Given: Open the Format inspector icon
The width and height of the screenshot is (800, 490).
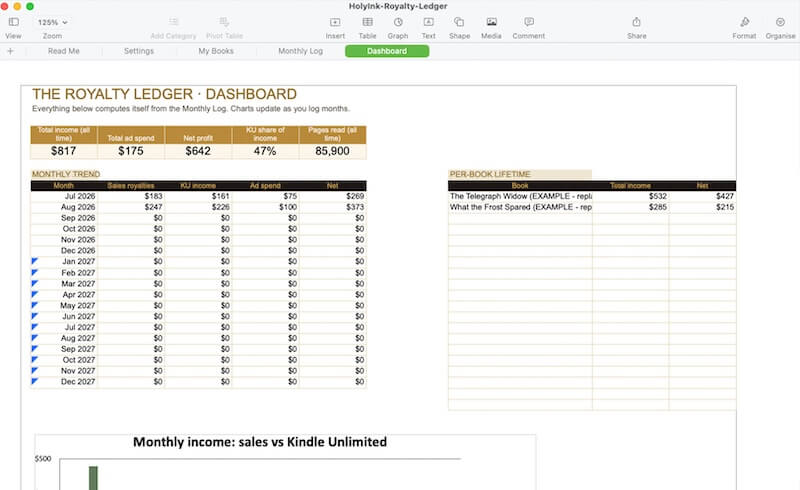Looking at the screenshot, I should click(x=744, y=22).
